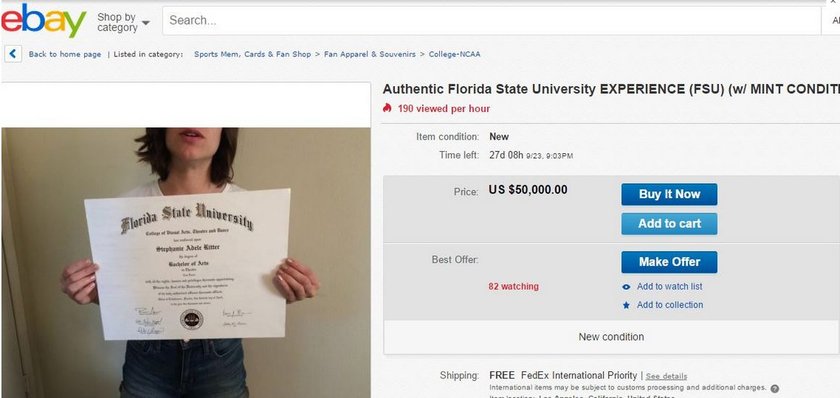Add the item to collection
840x398 pixels.
pos(670,305)
